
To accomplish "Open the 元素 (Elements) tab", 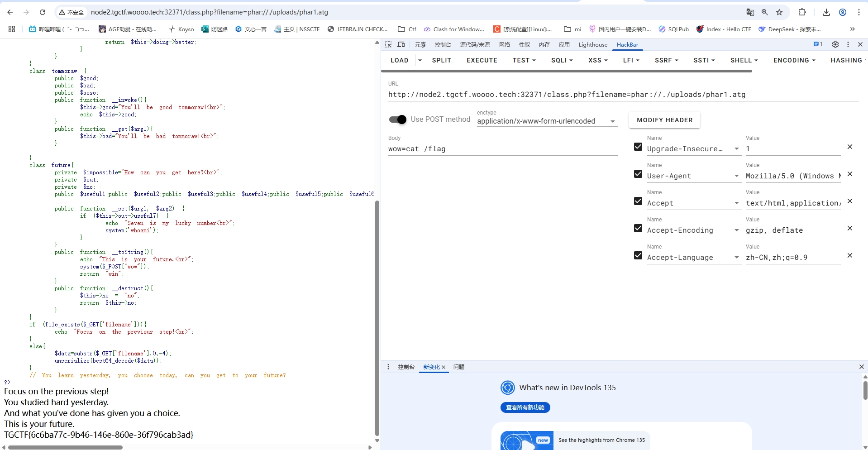I will 420,44.
